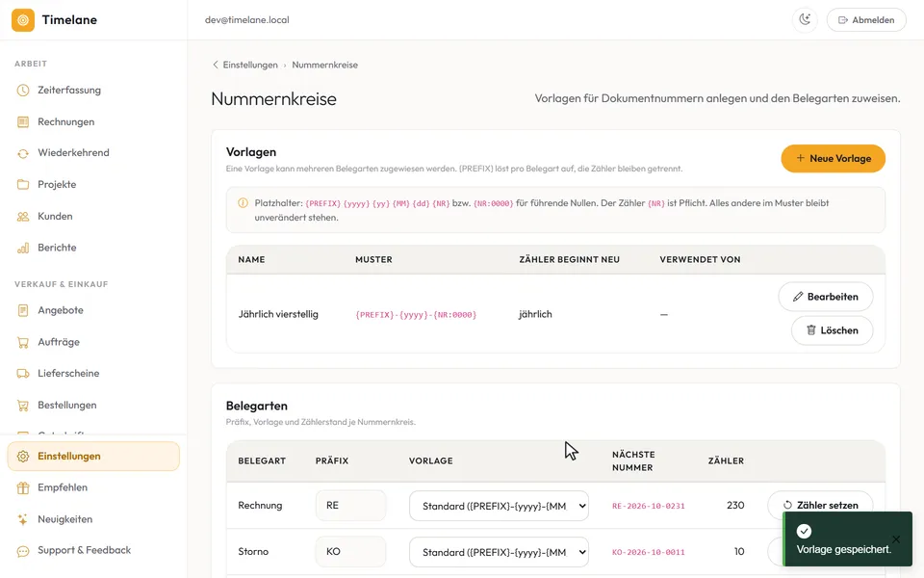Click the Berichte bar chart icon

tap(23, 248)
